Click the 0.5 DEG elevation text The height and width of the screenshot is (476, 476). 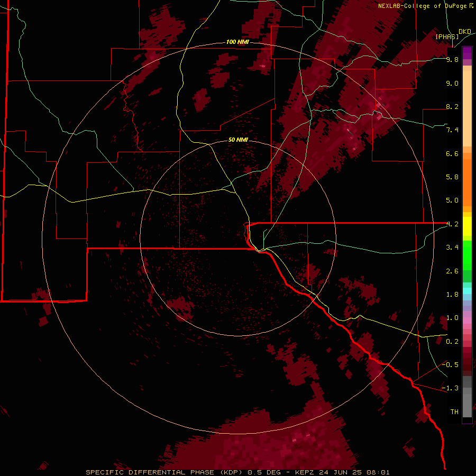265,472
